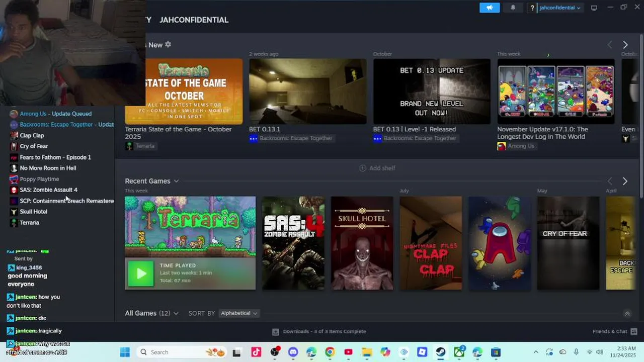Screen dimensions: 644x362
Task: Open Friends & Chat panel
Action: click(x=615, y=331)
